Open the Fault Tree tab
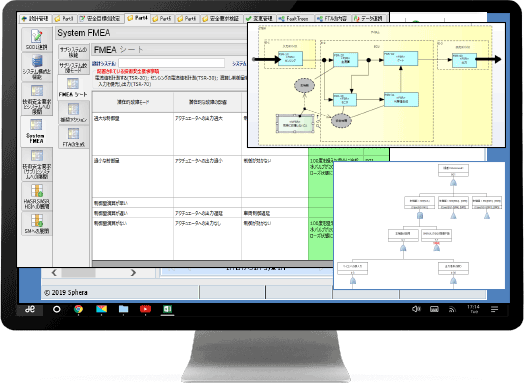 [294, 19]
